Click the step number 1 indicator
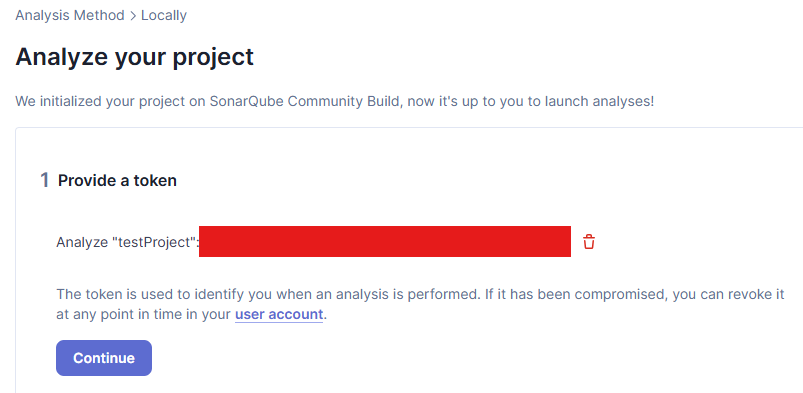Screen dimensions: 803x393 click(x=45, y=180)
